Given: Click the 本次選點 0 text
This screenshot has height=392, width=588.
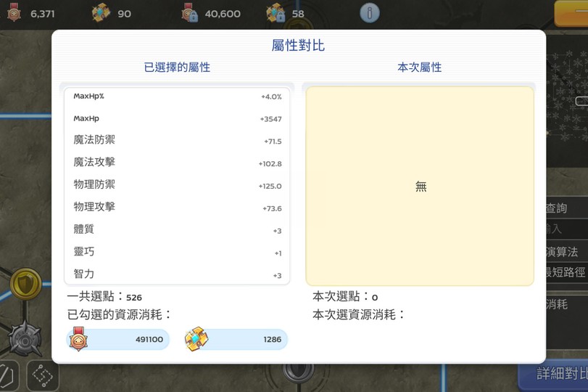Looking at the screenshot, I should [345, 297].
